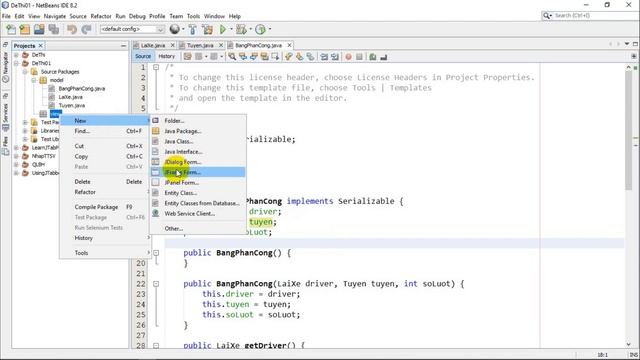
Task: Click the editor vertical scrollbar thumb
Action: (x=629, y=131)
